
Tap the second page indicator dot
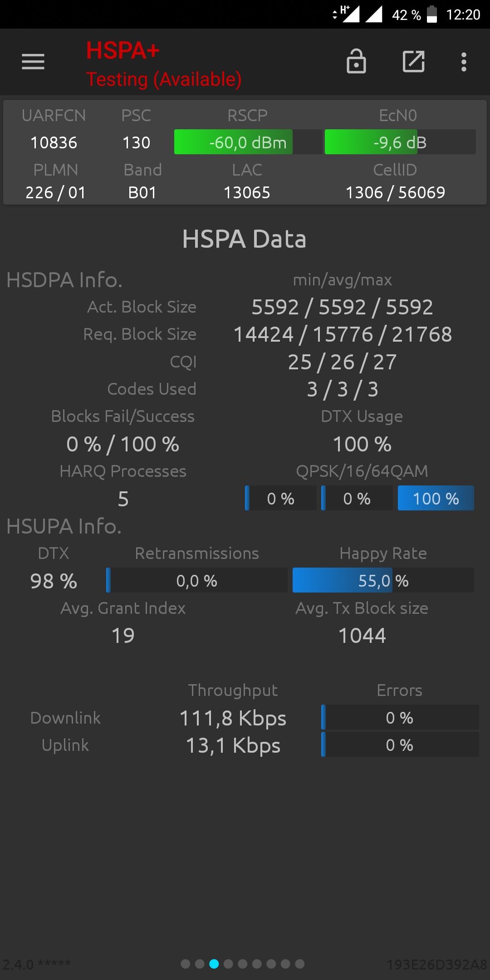pos(200,964)
